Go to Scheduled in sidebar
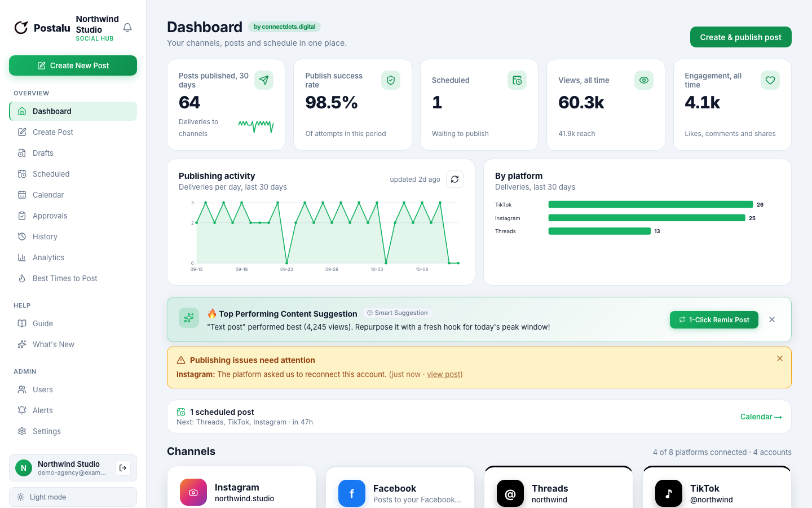 click(x=73, y=174)
